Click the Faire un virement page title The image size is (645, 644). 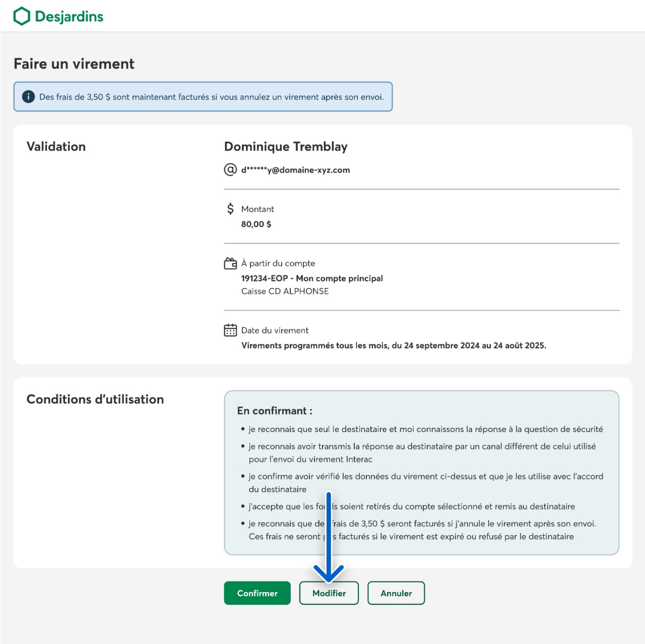coord(74,64)
